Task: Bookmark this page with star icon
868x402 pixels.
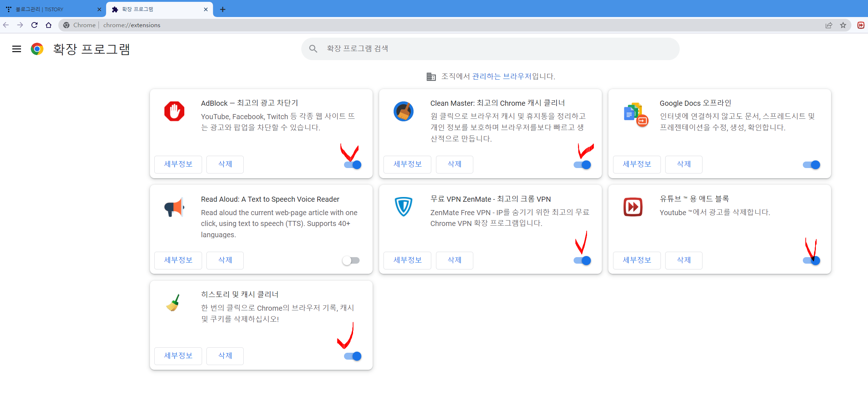Action: click(843, 25)
